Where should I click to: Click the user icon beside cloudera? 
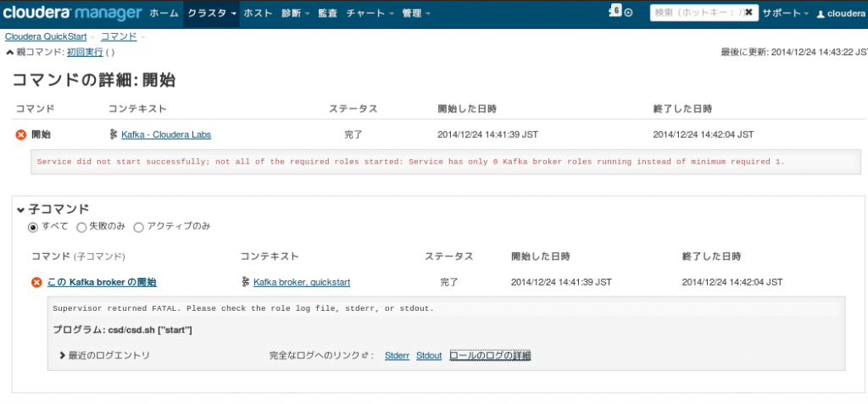(x=821, y=14)
